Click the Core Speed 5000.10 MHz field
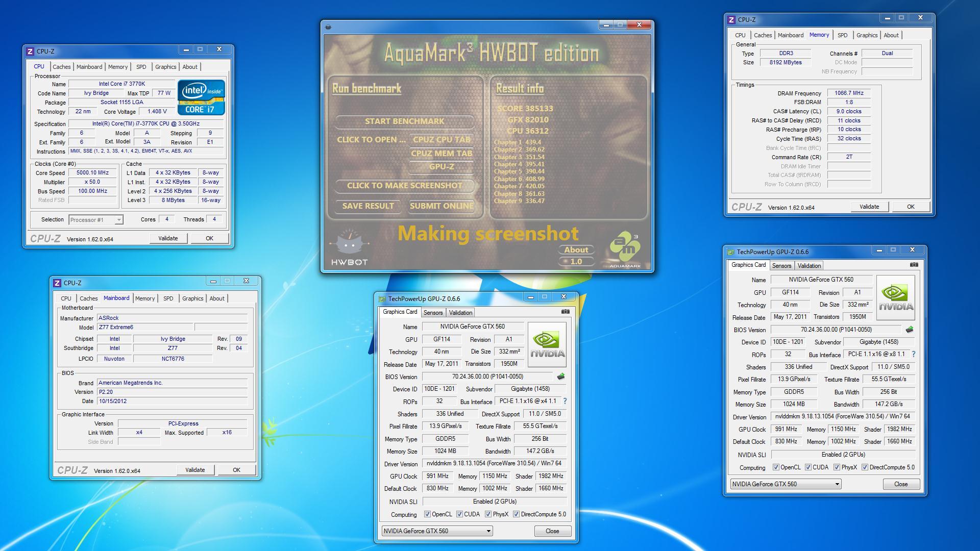Image resolution: width=980 pixels, height=551 pixels. (93, 173)
